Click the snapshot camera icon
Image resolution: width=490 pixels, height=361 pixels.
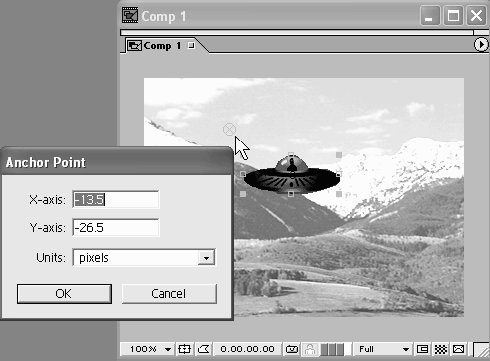pos(292,349)
